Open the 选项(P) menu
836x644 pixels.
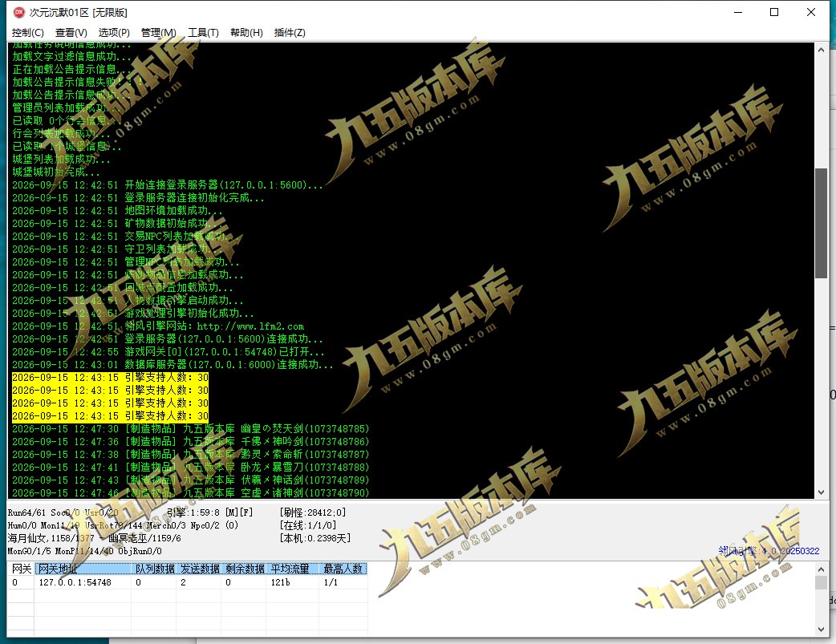114,33
